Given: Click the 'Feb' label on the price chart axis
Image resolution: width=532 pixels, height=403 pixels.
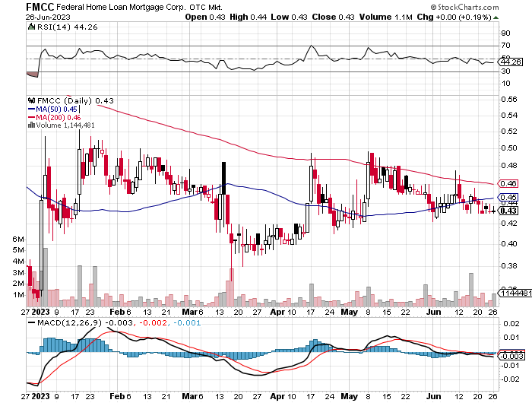Looking at the screenshot, I should [x=117, y=312].
